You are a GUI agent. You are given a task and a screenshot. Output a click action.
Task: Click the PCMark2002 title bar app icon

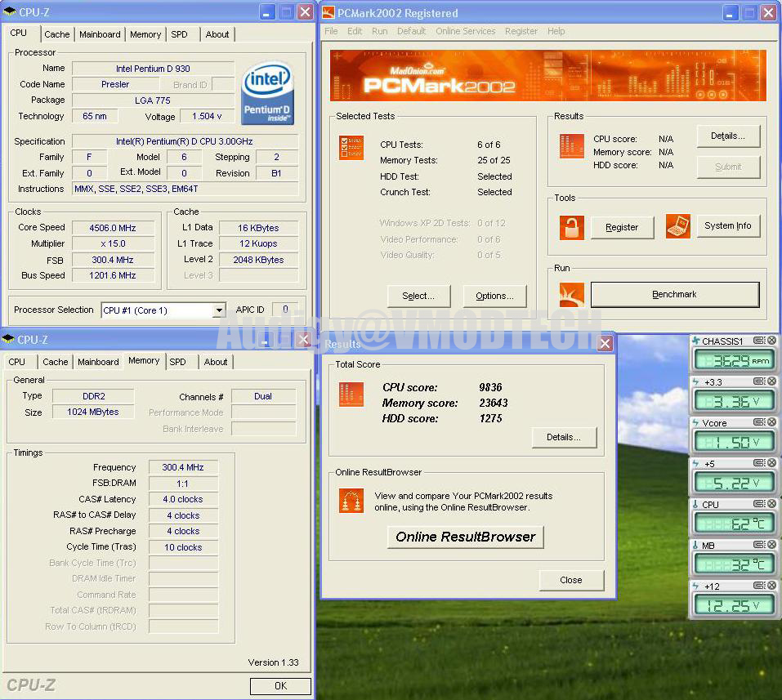tap(328, 12)
